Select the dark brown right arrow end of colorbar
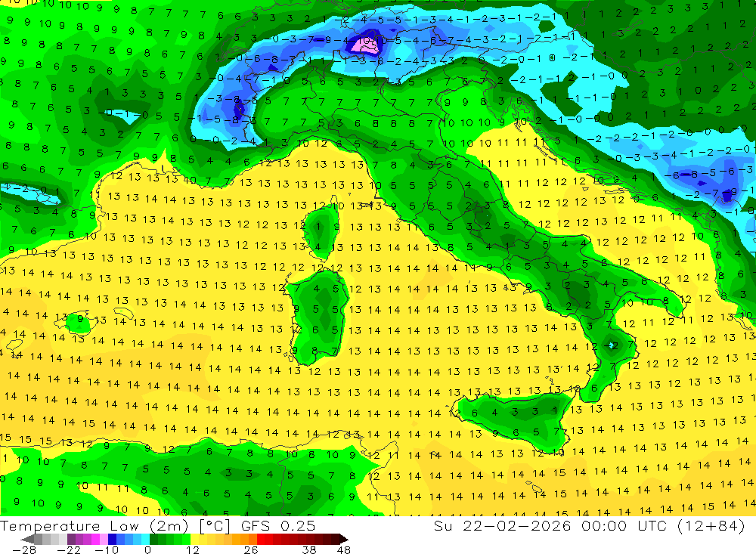 click(x=344, y=539)
